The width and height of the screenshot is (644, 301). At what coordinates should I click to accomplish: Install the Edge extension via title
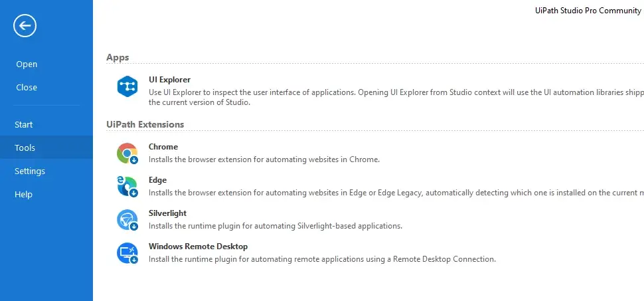[x=158, y=180]
